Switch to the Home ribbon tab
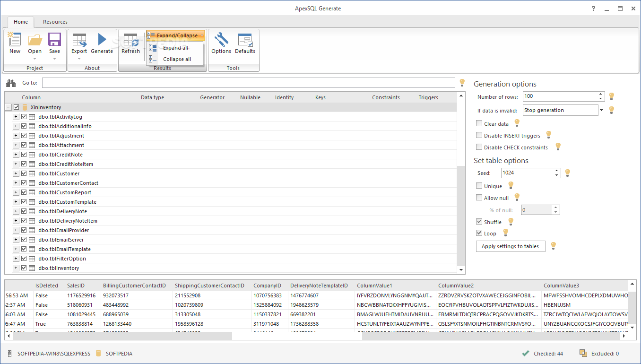Screen dimensions: 641x364 coord(21,22)
